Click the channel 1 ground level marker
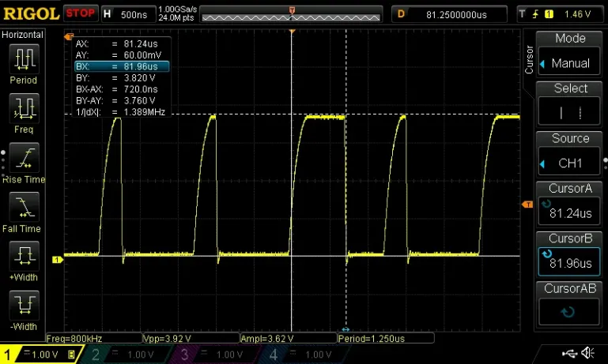The height and width of the screenshot is (364, 608). (58, 260)
